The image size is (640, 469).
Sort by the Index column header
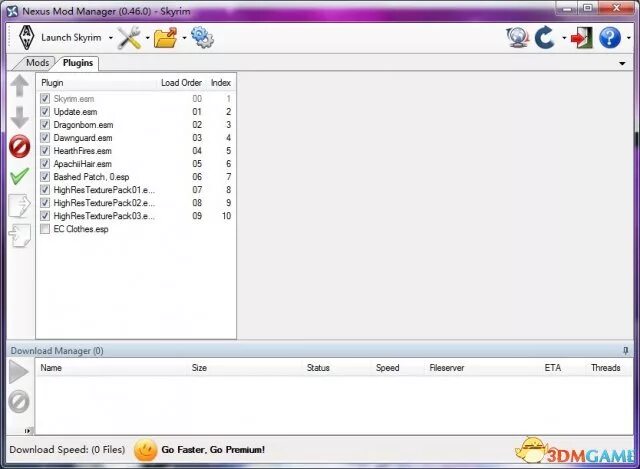[221, 82]
